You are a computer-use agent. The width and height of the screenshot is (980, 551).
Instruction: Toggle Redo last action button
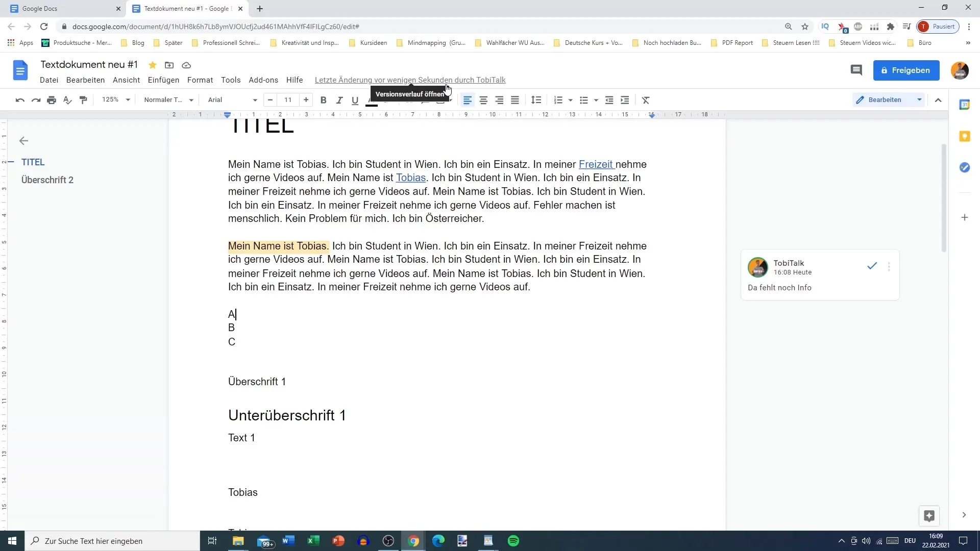pyautogui.click(x=35, y=99)
